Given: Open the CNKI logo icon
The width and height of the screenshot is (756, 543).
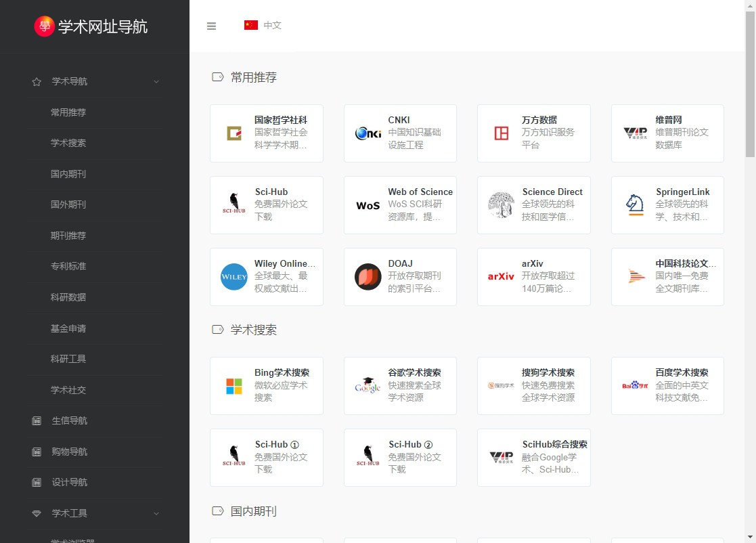Looking at the screenshot, I should click(368, 133).
